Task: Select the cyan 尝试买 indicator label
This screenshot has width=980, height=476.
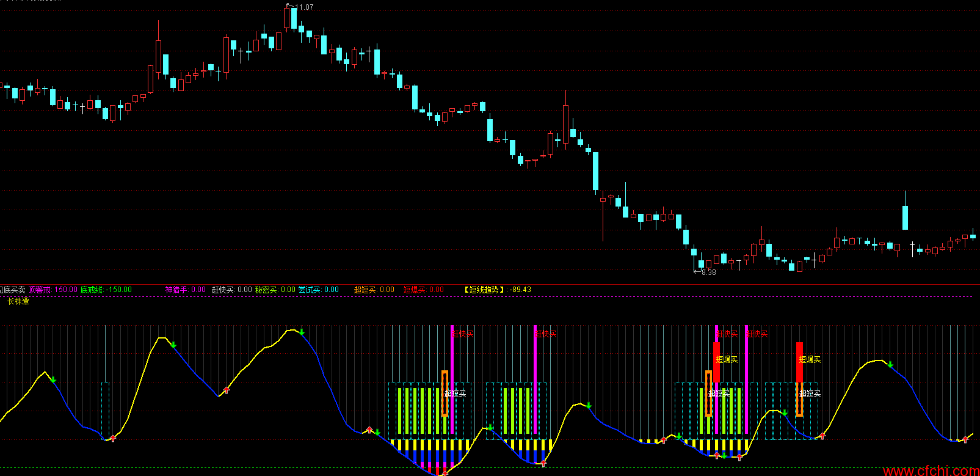Action: [318, 290]
